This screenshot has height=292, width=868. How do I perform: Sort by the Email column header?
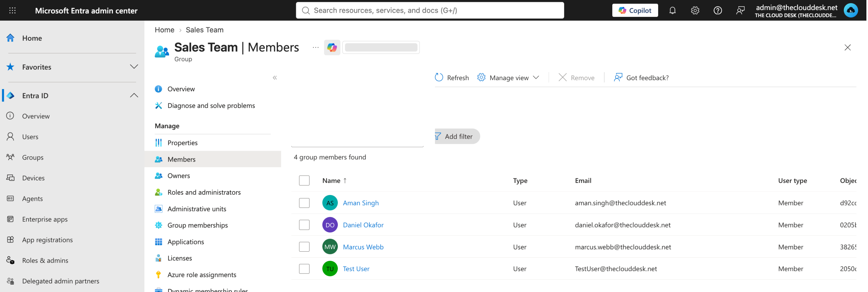point(584,181)
